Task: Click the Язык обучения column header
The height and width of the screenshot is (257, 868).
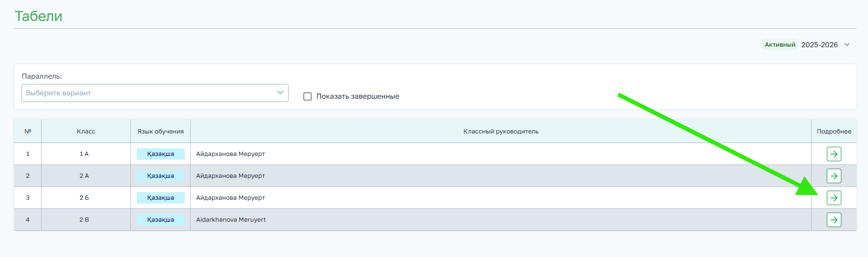Action: coord(161,132)
